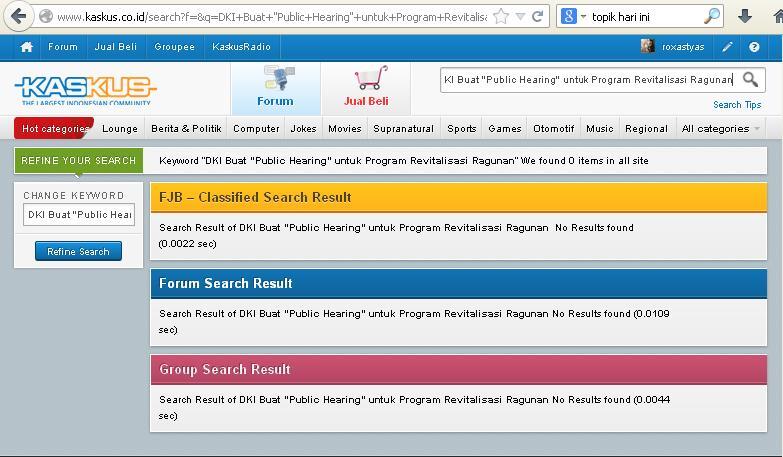
Task: Click the Kaskus logo
Action: [86, 89]
